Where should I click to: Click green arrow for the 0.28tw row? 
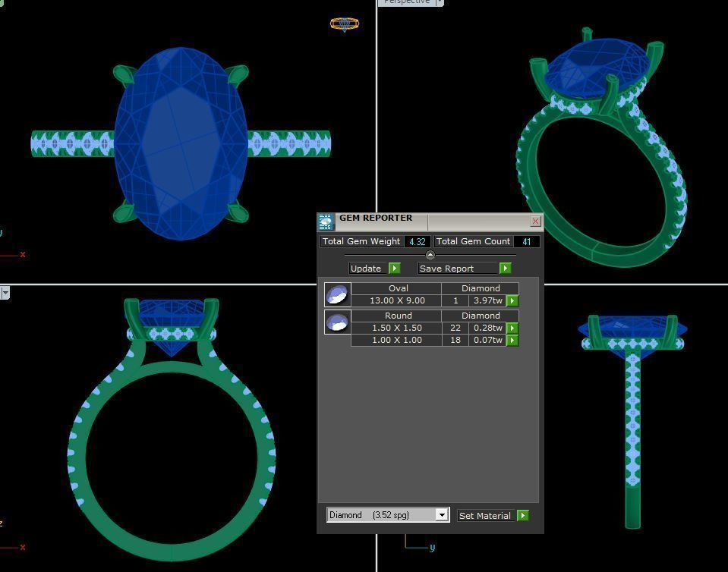[512, 328]
